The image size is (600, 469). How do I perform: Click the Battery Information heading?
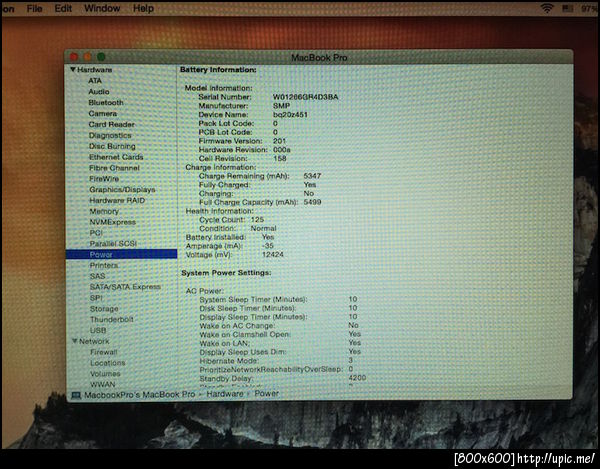pos(218,70)
